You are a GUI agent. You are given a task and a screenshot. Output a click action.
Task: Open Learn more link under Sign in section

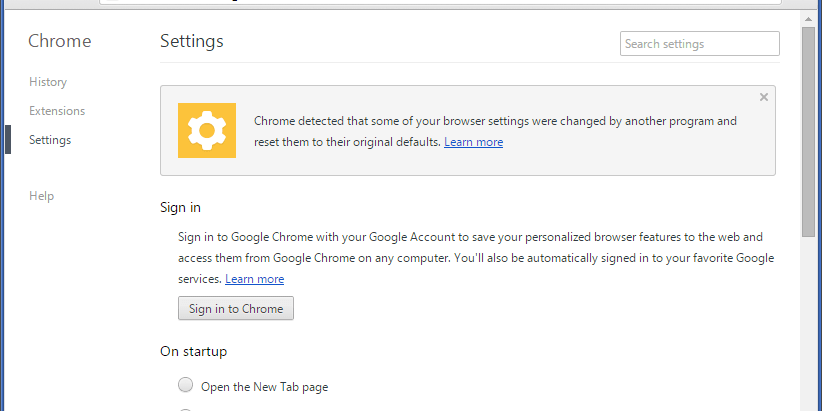(x=254, y=279)
